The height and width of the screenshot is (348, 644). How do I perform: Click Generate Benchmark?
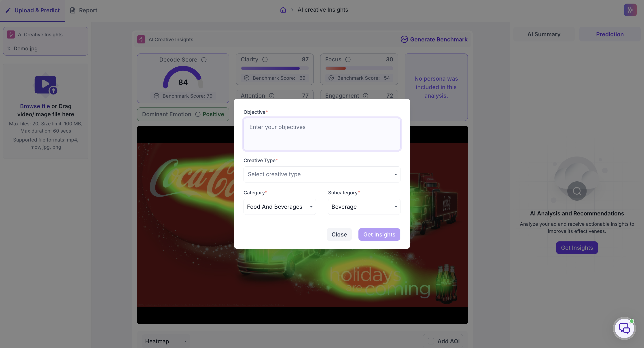[x=434, y=39]
